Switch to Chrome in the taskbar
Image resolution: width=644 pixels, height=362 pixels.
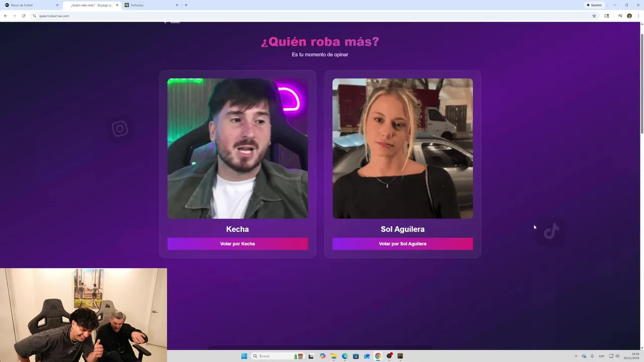378,356
